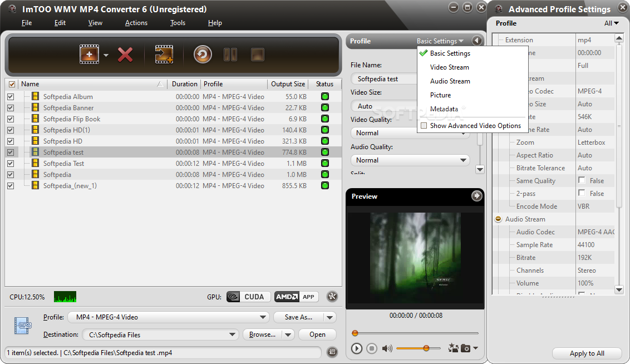
Task: Start converting with the circular arrow icon
Action: [203, 54]
